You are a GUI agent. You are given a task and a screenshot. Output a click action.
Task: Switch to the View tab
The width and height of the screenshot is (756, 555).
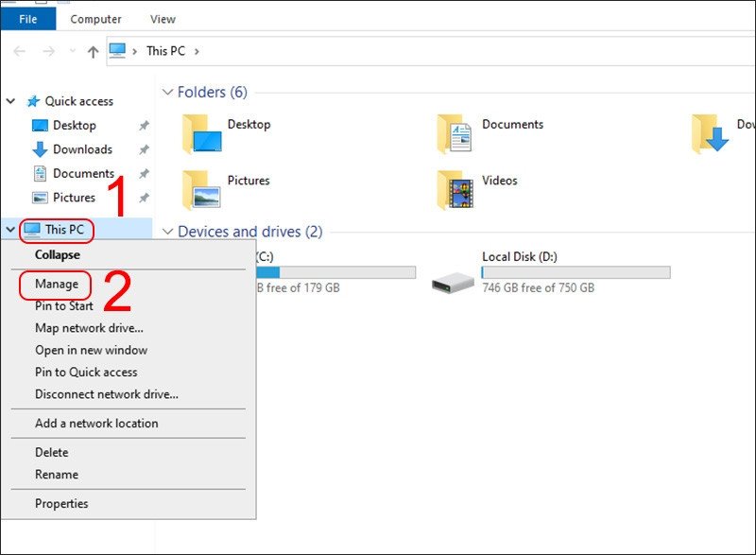click(162, 18)
